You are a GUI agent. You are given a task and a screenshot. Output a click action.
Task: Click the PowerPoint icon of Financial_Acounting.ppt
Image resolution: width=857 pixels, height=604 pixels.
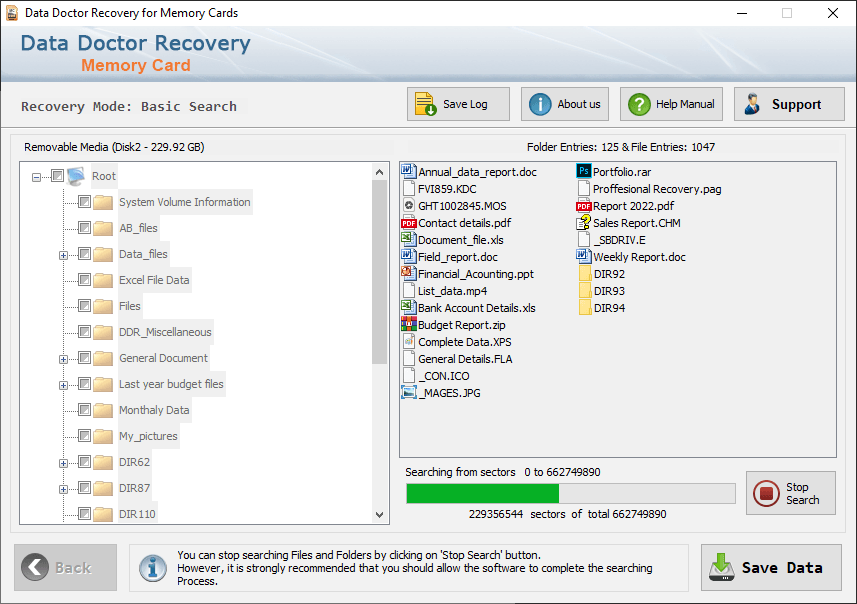point(409,273)
